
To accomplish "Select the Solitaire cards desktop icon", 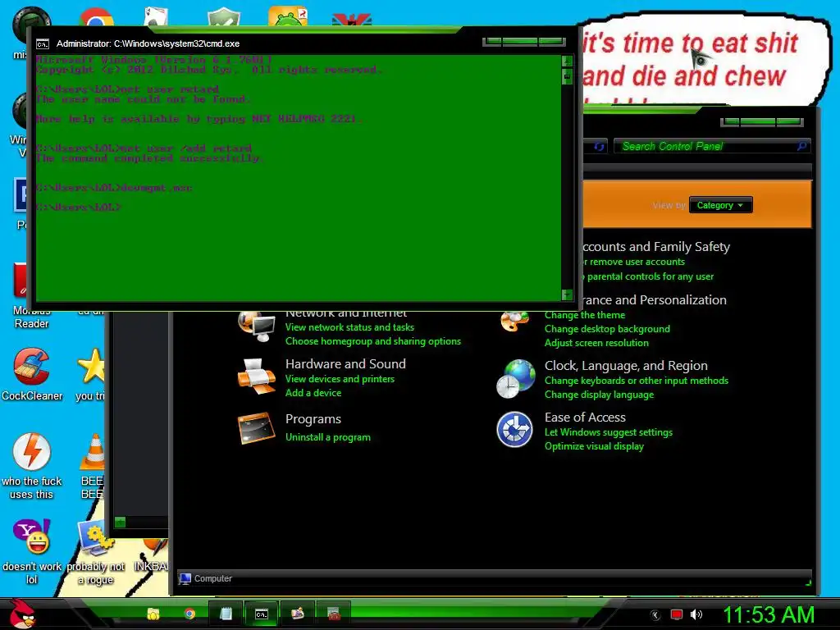I will (x=156, y=16).
